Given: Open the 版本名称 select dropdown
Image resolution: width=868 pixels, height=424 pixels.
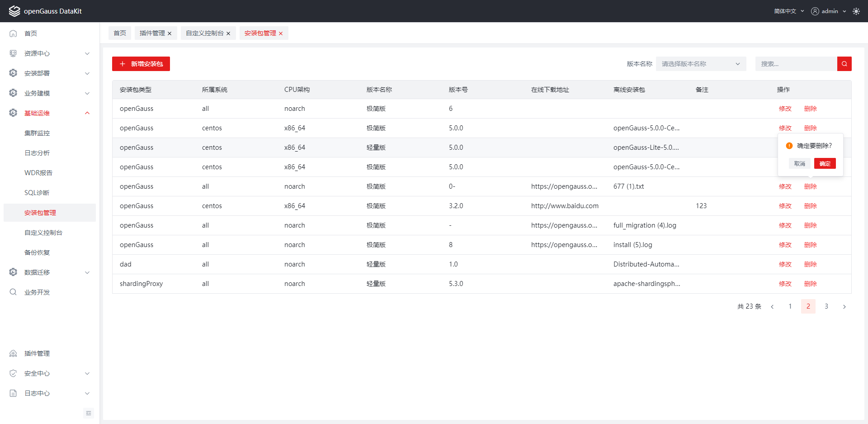Looking at the screenshot, I should [701, 64].
